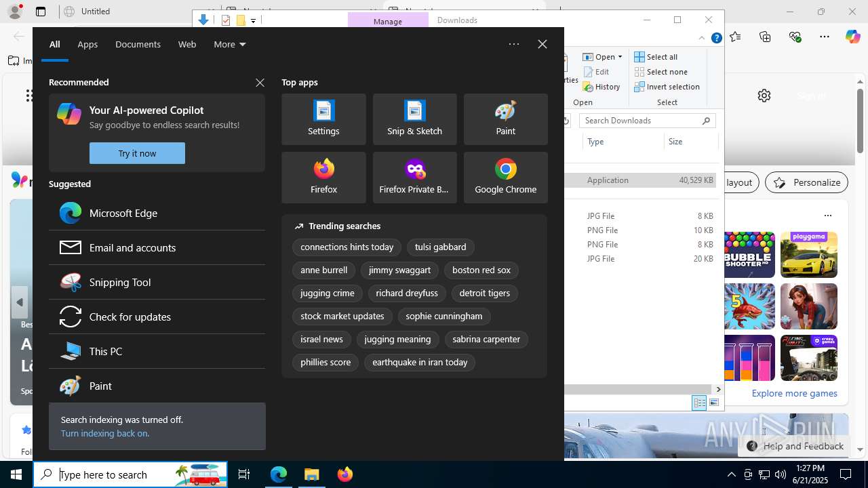Click Turn indexing back on link
The width and height of the screenshot is (868, 488).
pyautogui.click(x=105, y=433)
